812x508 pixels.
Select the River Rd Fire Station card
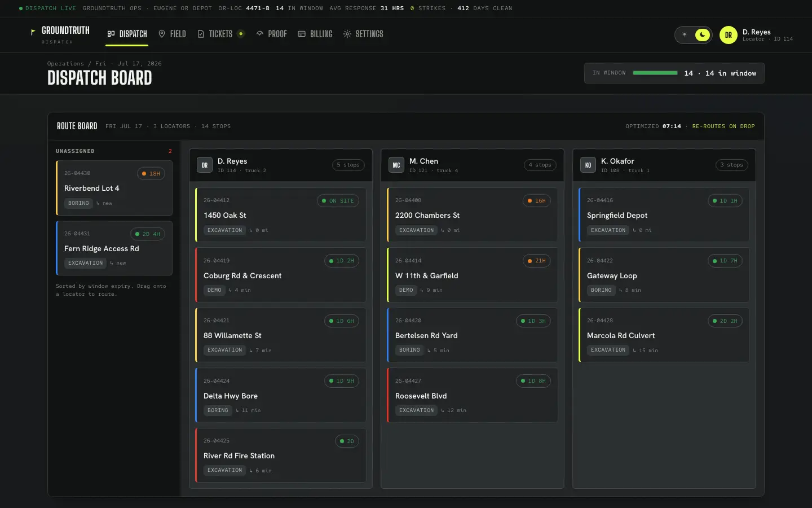[x=281, y=456]
